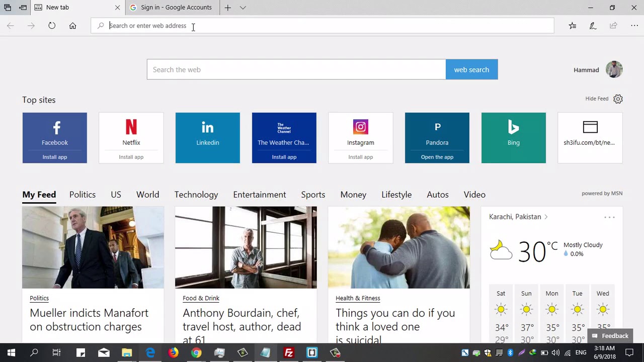Open File Explorer from the taskbar
Screen dimensions: 644x362
coord(127,353)
